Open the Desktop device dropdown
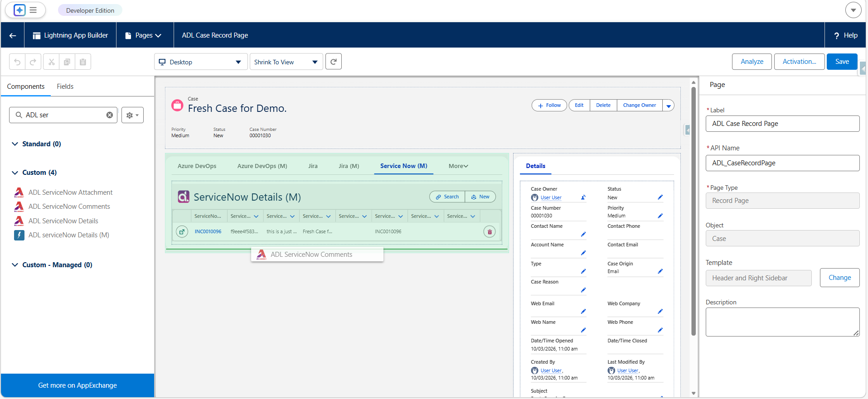The height and width of the screenshot is (399, 868). tap(201, 62)
